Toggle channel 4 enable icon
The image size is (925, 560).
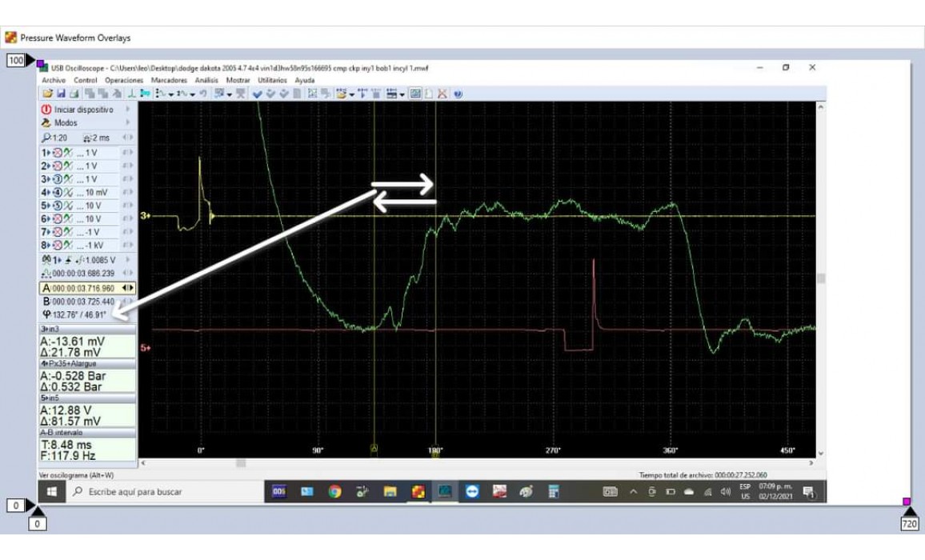(57, 193)
